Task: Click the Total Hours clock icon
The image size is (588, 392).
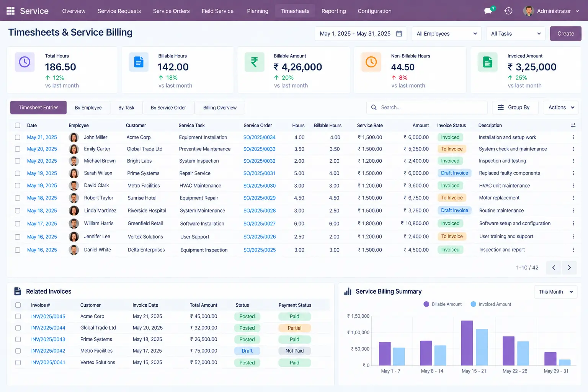Action: 24,62
